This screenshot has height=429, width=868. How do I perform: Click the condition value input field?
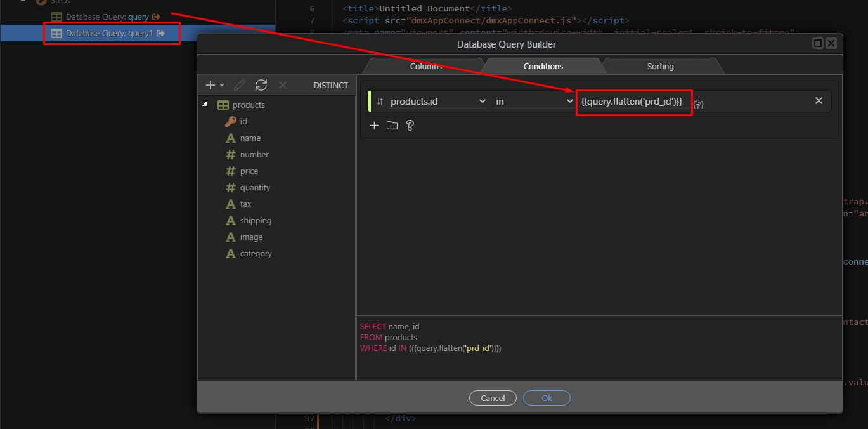(x=633, y=102)
